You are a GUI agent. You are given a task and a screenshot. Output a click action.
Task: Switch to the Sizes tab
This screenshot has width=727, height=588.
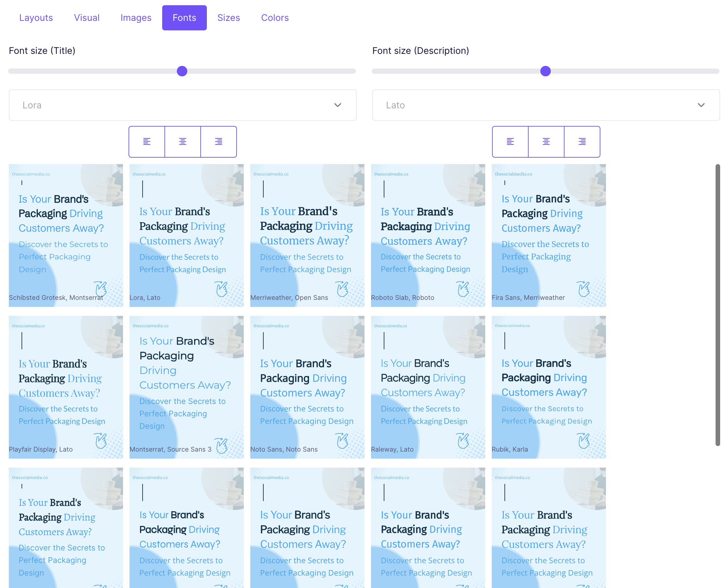228,17
